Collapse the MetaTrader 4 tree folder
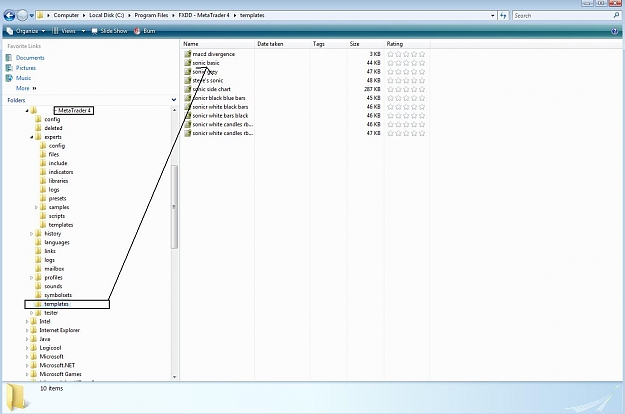625x414 pixels. 27,110
